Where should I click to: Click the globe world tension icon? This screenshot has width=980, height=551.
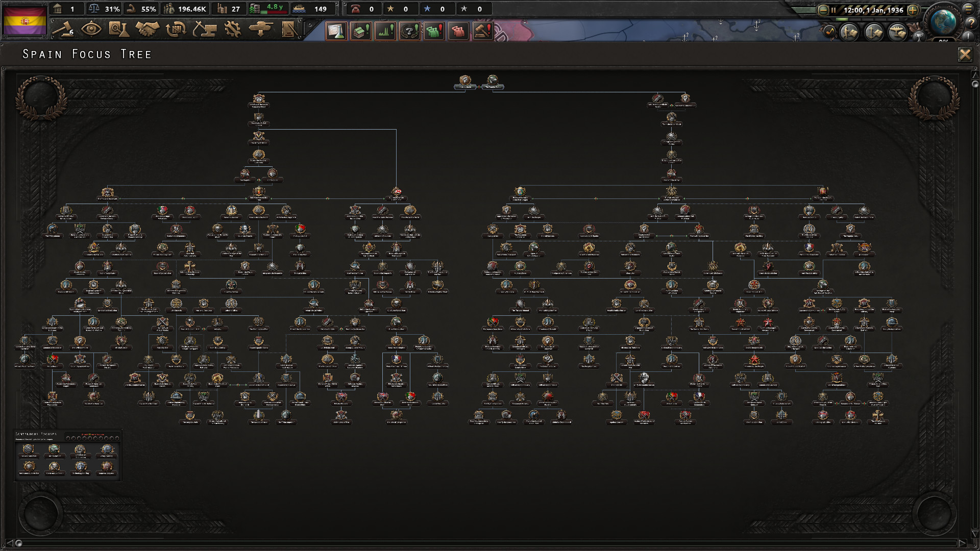[944, 22]
